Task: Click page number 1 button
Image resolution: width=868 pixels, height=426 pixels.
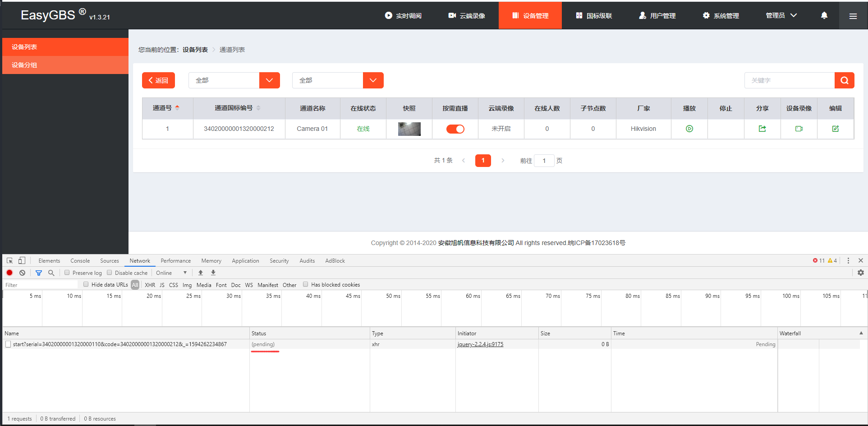Action: click(x=483, y=161)
